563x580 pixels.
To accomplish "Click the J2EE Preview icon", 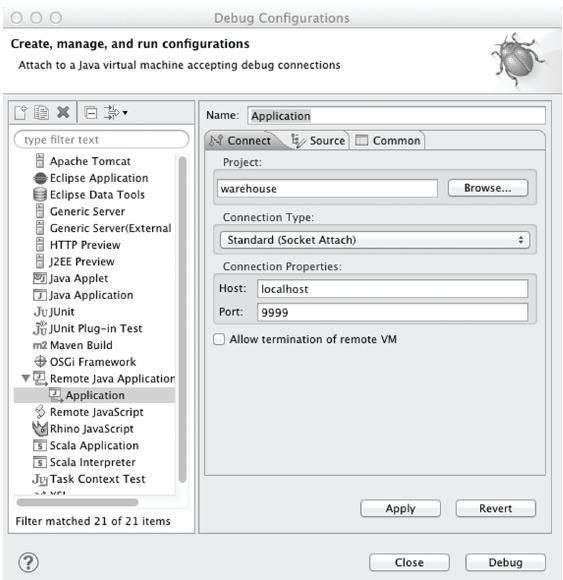I will coord(40,261).
